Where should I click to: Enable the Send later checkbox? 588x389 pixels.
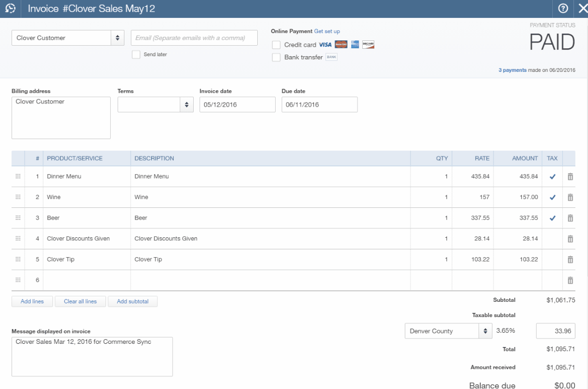[135, 55]
